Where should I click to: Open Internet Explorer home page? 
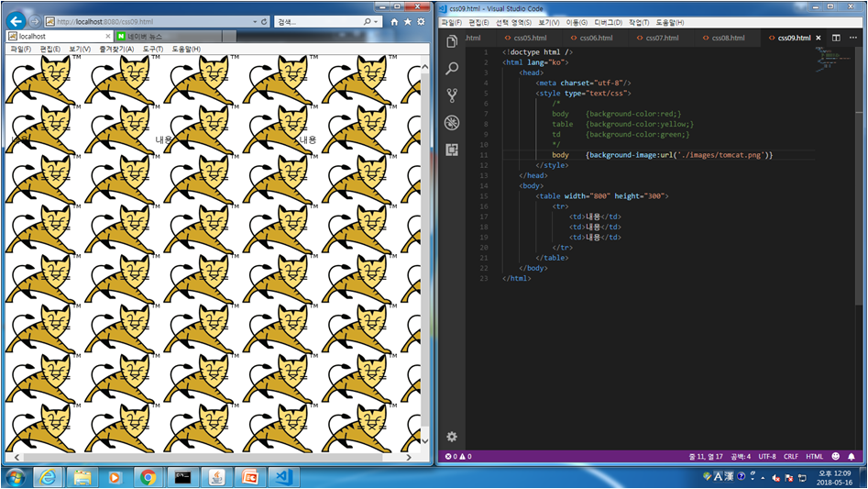click(394, 22)
